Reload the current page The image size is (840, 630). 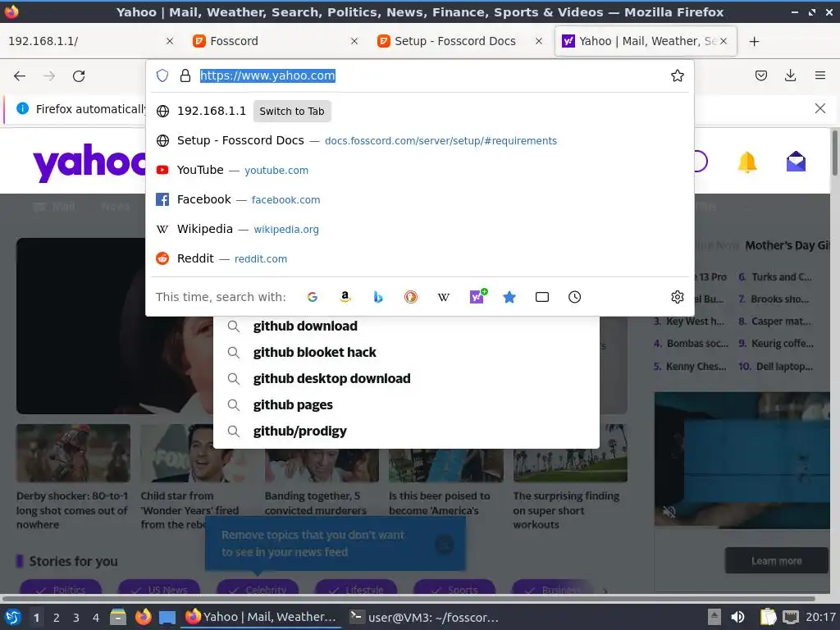coord(79,76)
